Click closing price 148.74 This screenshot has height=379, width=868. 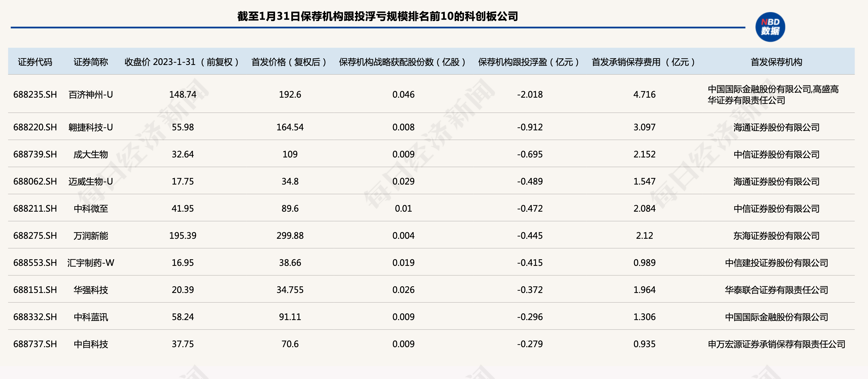(183, 94)
